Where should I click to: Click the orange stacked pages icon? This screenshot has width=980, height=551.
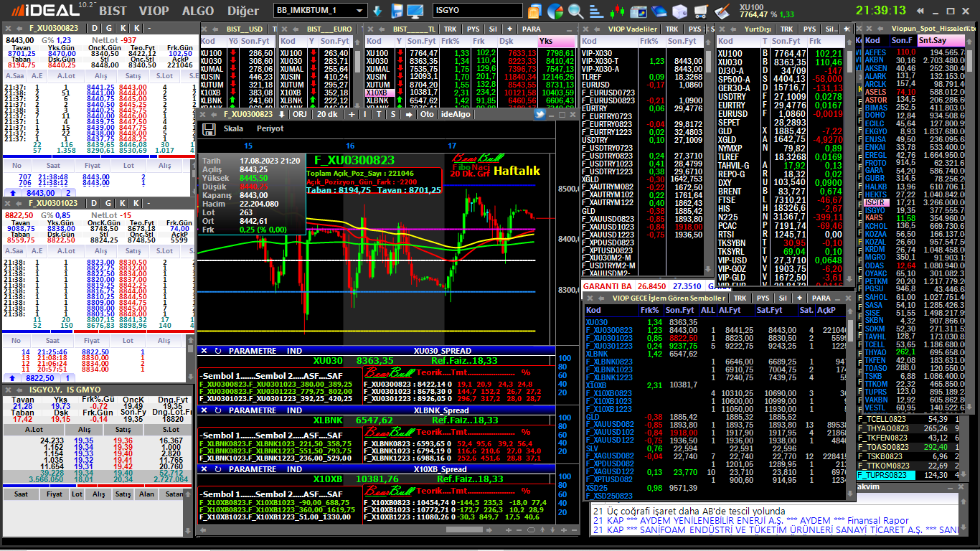(x=534, y=11)
